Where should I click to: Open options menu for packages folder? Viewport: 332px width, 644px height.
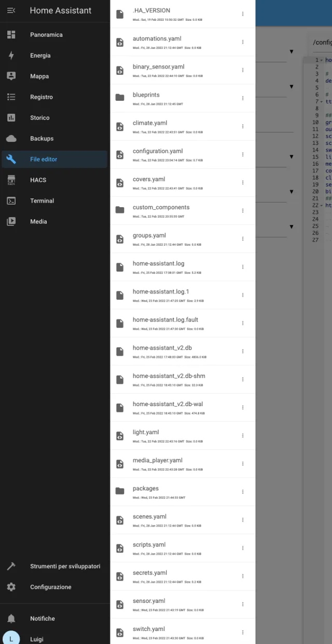point(243,491)
